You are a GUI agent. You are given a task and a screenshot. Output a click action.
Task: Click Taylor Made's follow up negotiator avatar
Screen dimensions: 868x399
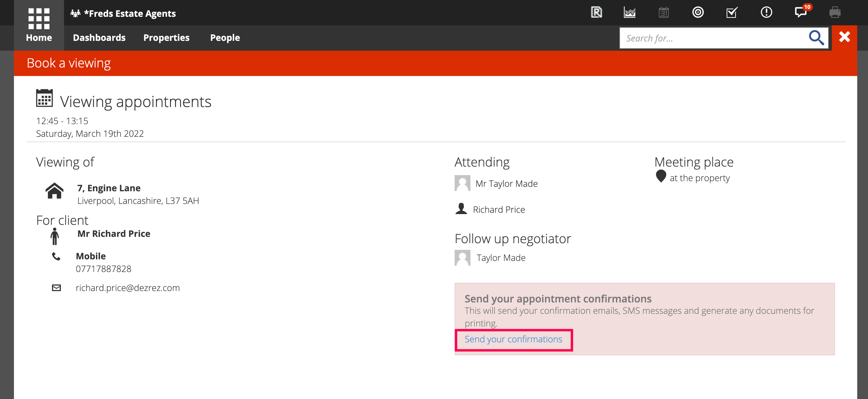tap(462, 257)
